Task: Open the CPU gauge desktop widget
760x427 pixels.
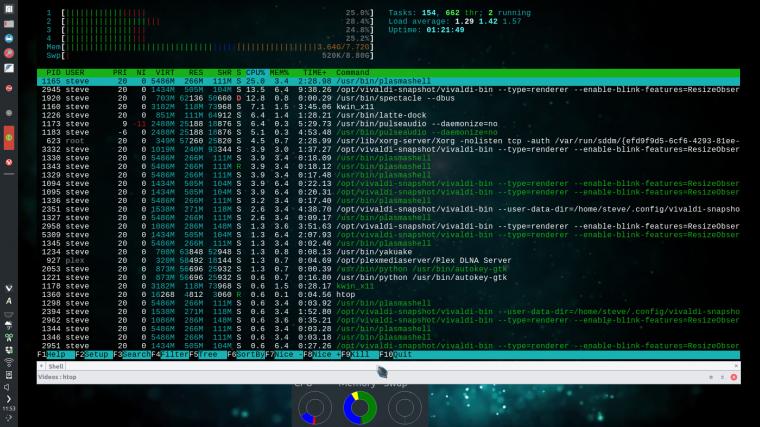Action: [x=315, y=408]
